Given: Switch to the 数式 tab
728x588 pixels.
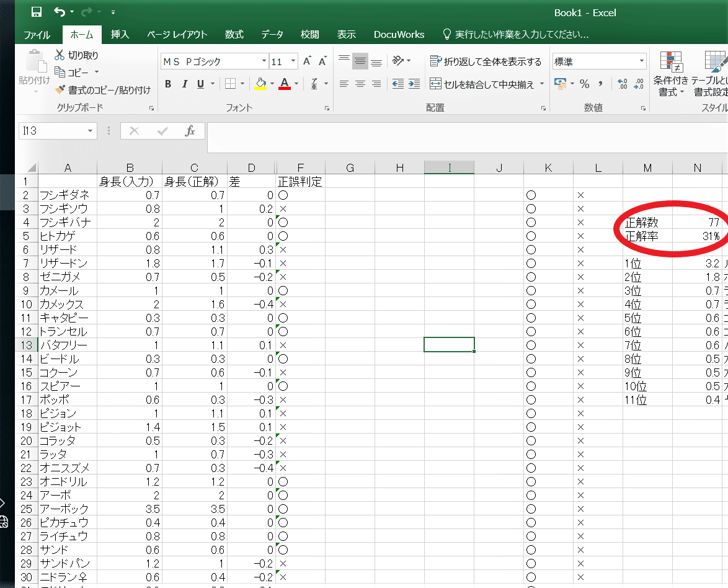Looking at the screenshot, I should (234, 34).
